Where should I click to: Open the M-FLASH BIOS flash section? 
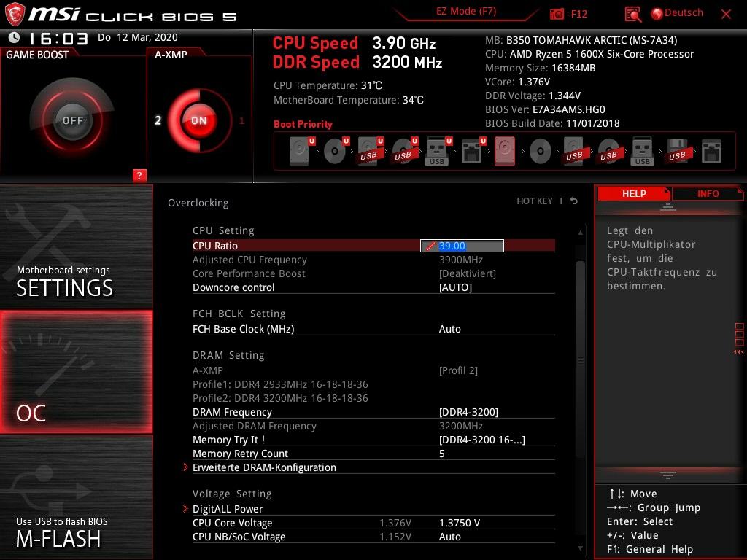click(76, 497)
